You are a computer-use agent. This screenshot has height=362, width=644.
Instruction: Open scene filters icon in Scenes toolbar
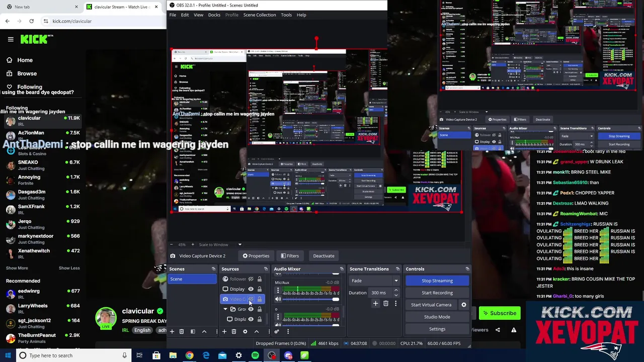[192, 331]
